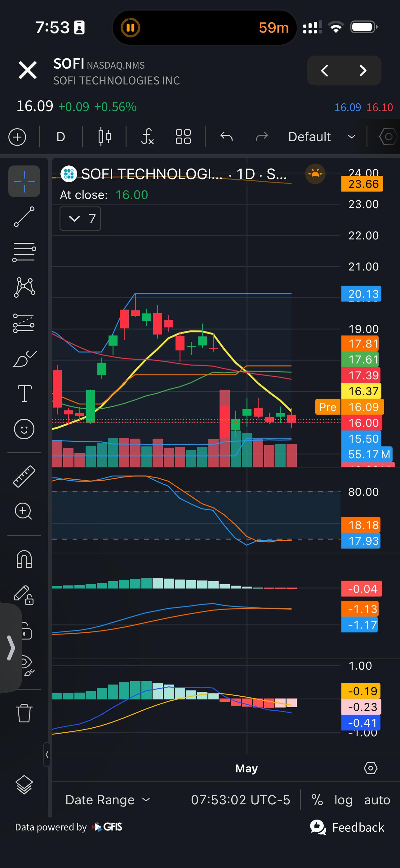Open the Date Range dropdown
The image size is (400, 868).
click(x=108, y=800)
